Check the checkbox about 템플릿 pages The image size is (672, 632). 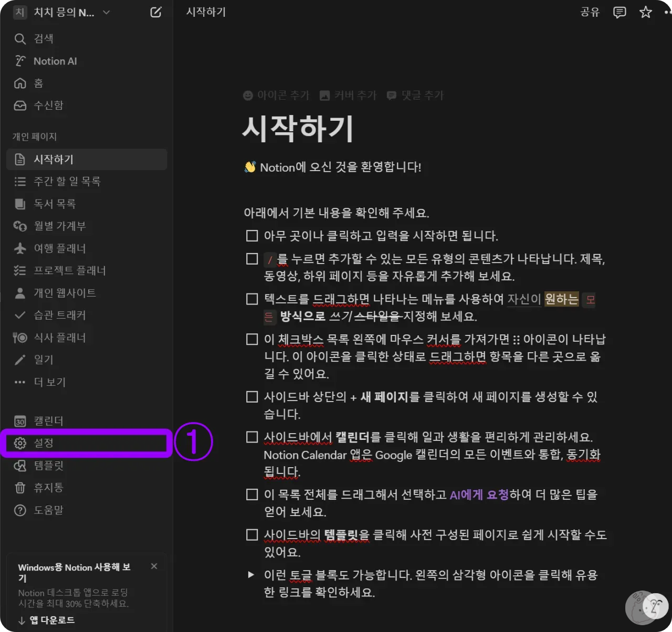coord(251,534)
